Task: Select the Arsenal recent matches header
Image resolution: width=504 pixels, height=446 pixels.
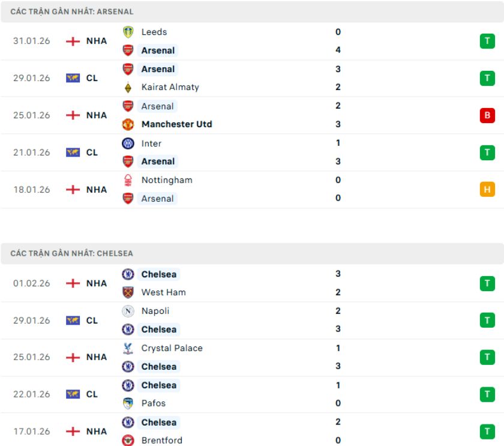Action: (x=72, y=11)
